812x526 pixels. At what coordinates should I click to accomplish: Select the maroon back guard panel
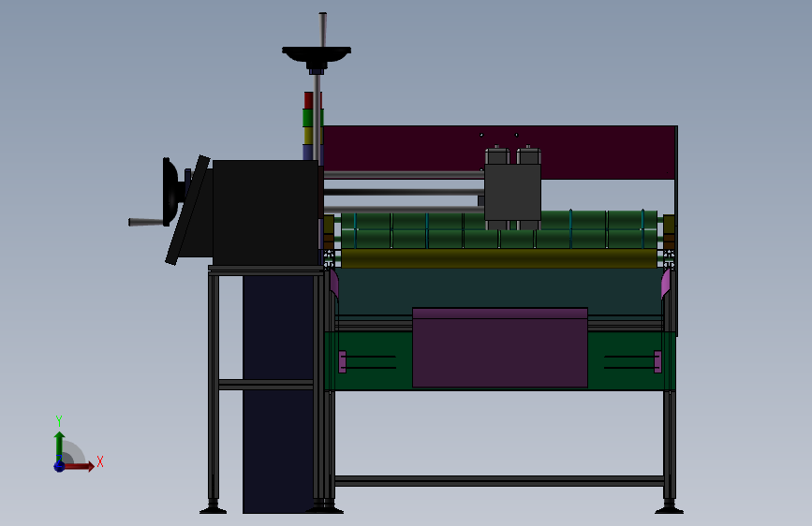pyautogui.click(x=500, y=153)
